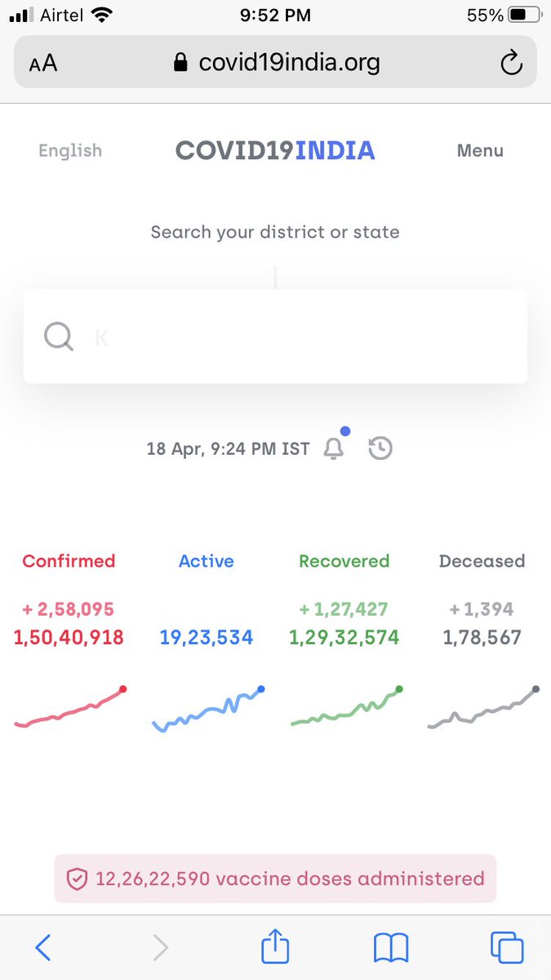Tap the covid19india.org address bar
Screen dimensions: 551x980
pos(275,62)
